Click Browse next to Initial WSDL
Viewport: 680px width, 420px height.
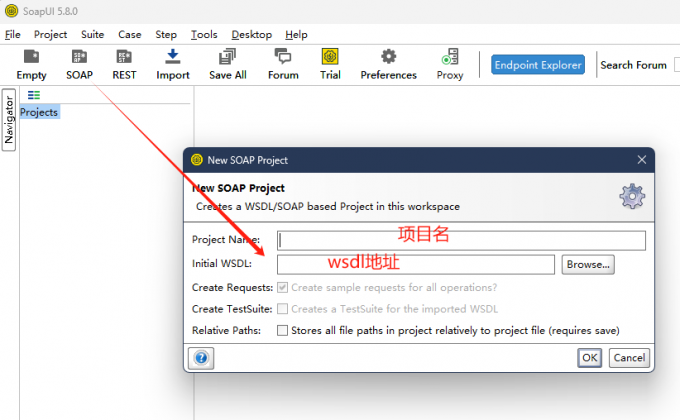[x=588, y=265]
